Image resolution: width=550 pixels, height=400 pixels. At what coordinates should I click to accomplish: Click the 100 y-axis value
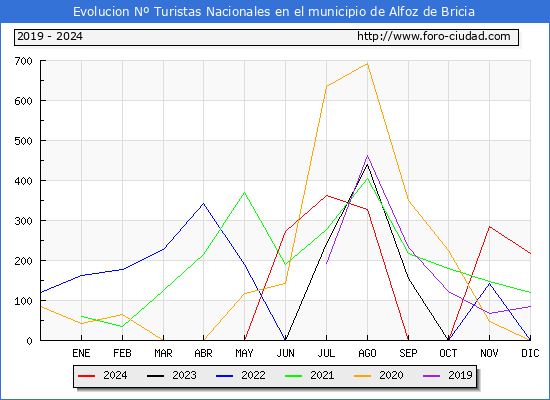click(x=24, y=301)
